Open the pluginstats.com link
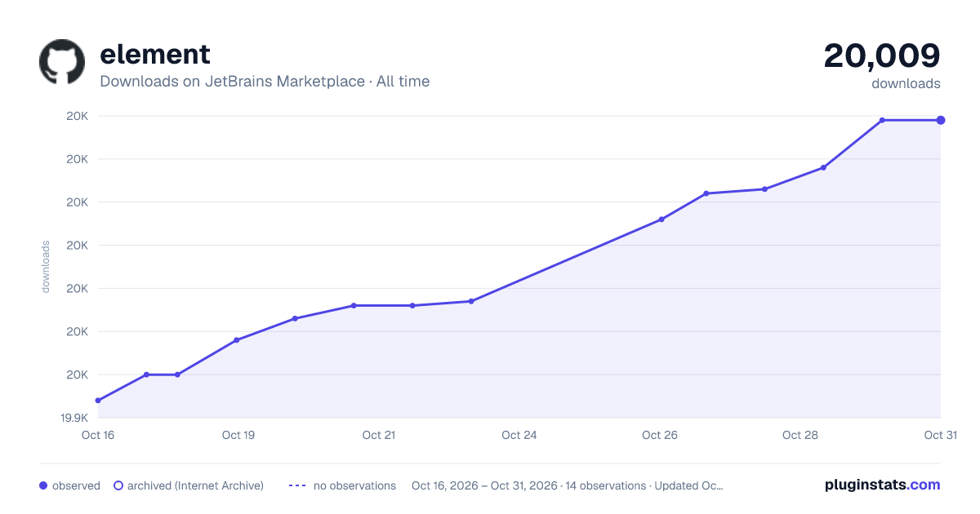 (x=882, y=485)
